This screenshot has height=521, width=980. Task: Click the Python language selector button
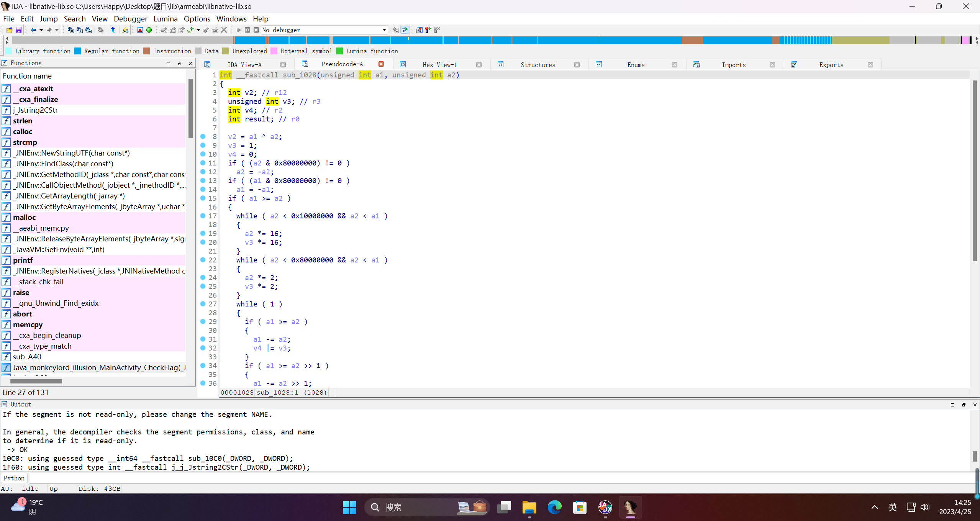(14, 478)
